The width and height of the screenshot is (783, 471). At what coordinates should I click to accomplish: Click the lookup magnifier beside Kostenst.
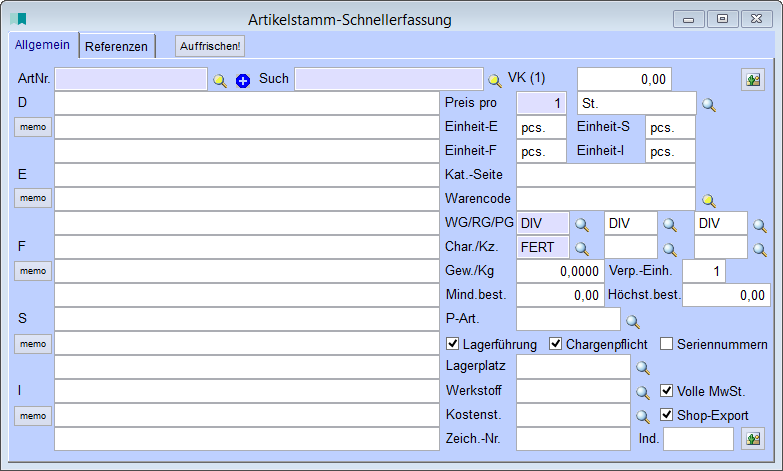(x=643, y=416)
